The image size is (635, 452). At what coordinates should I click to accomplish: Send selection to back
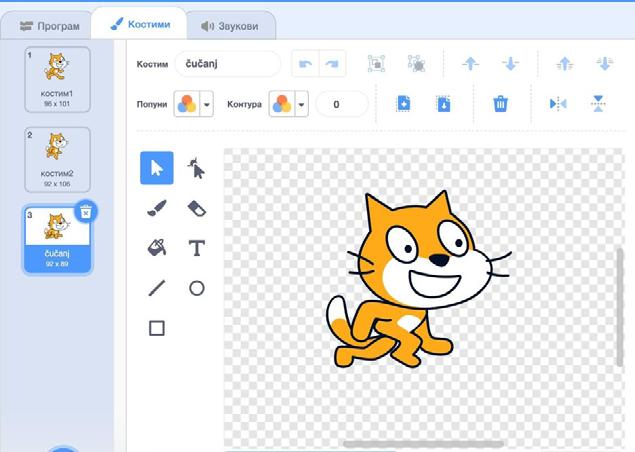pyautogui.click(x=605, y=64)
